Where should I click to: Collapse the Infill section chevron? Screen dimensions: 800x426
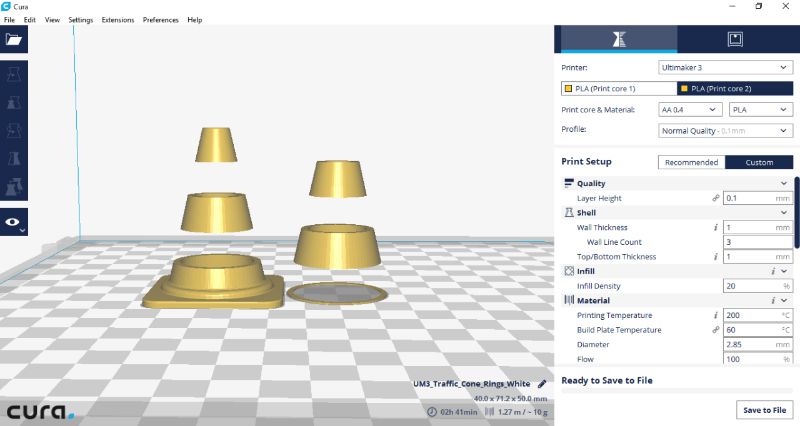[784, 271]
